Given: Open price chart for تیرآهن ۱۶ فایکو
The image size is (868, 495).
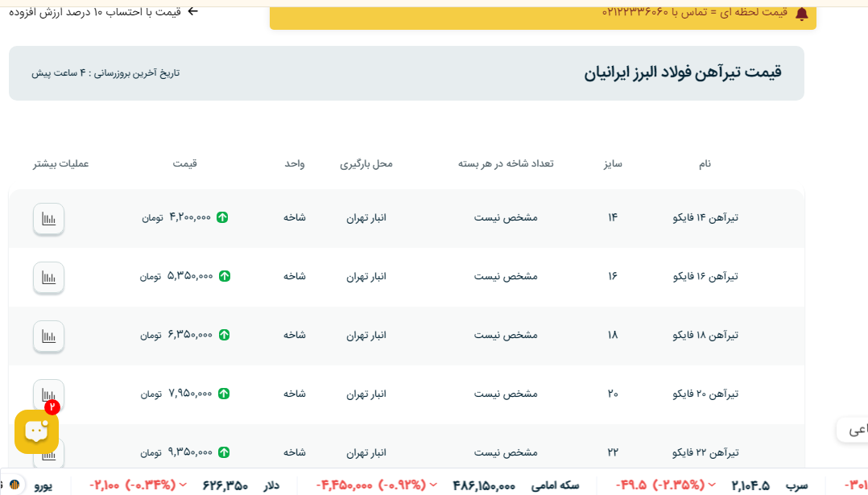Looking at the screenshot, I should (x=48, y=277).
